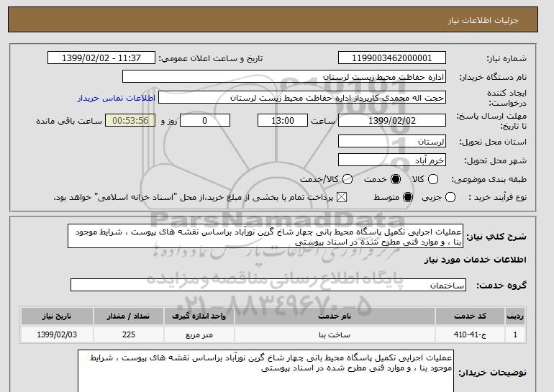Click the نام خدمت column header
The image size is (554, 392).
(335, 316)
